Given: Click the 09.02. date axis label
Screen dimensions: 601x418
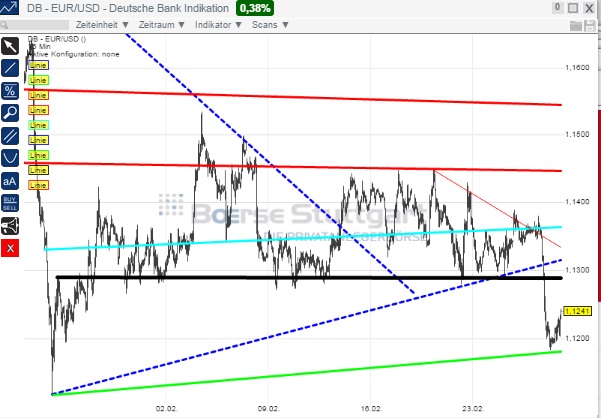Looking at the screenshot, I should 268,408.
